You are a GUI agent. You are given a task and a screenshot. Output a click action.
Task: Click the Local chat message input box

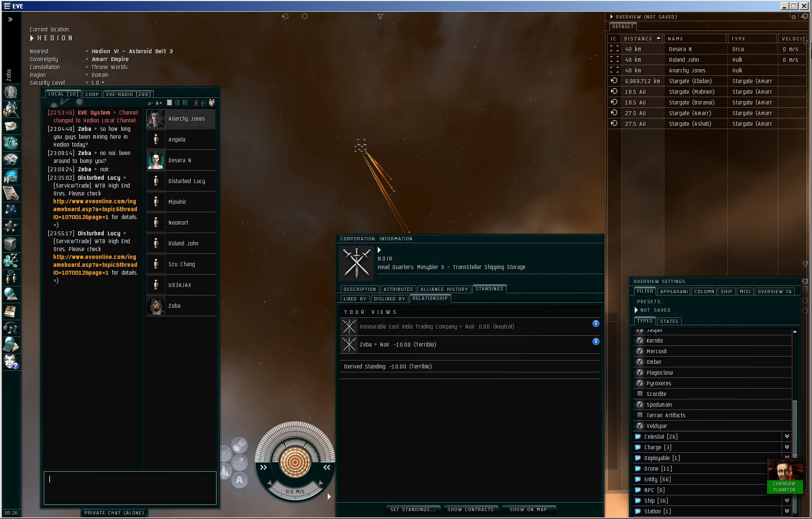point(130,488)
